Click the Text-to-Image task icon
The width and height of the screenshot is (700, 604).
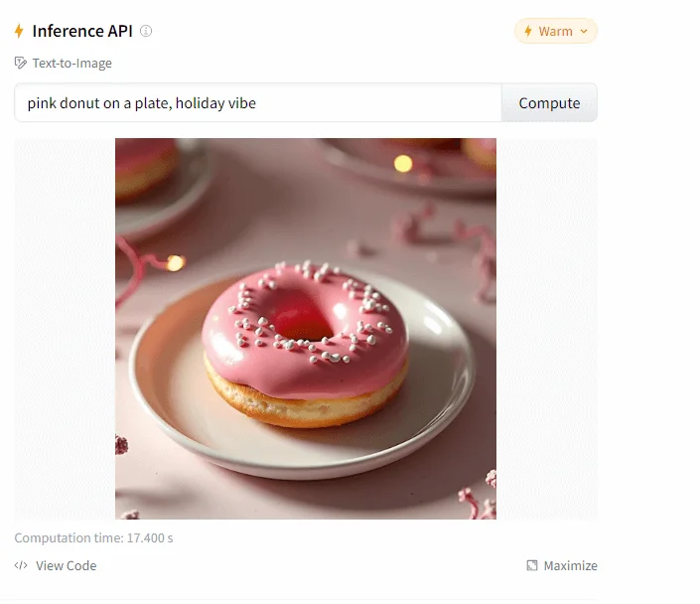[21, 64]
